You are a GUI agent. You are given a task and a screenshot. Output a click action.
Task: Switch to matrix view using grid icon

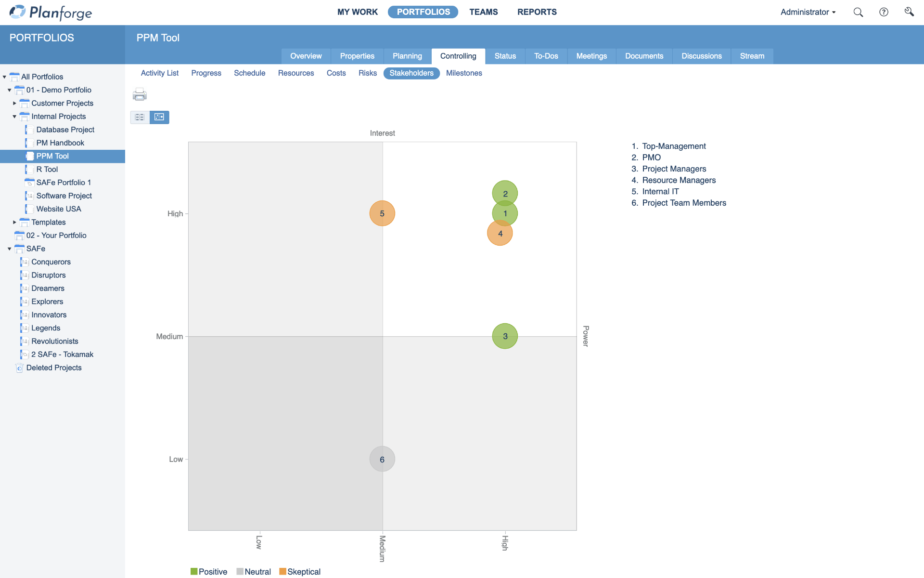click(x=159, y=117)
